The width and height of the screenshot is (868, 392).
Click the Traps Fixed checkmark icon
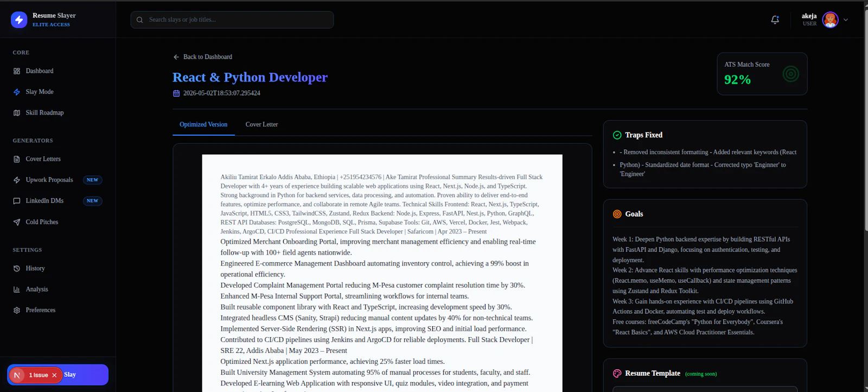click(617, 135)
